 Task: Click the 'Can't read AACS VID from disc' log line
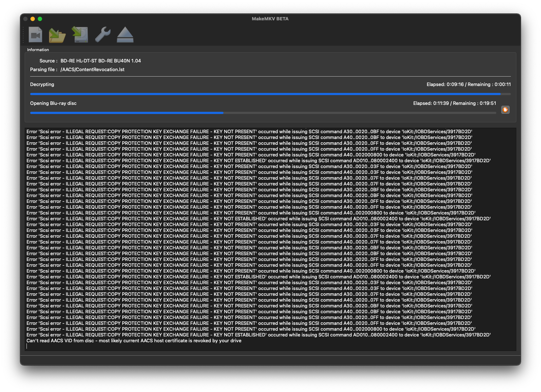(134, 340)
